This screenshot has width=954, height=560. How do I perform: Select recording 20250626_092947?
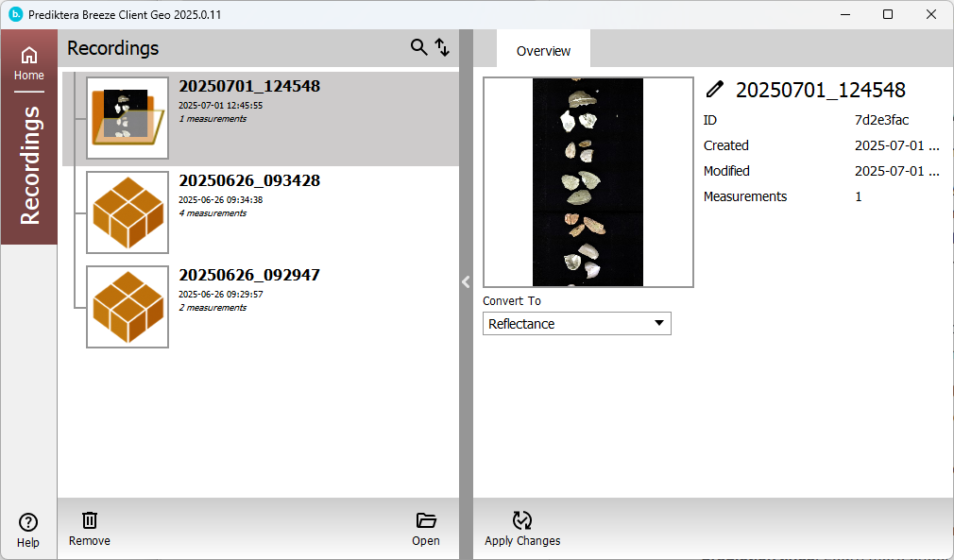point(249,276)
